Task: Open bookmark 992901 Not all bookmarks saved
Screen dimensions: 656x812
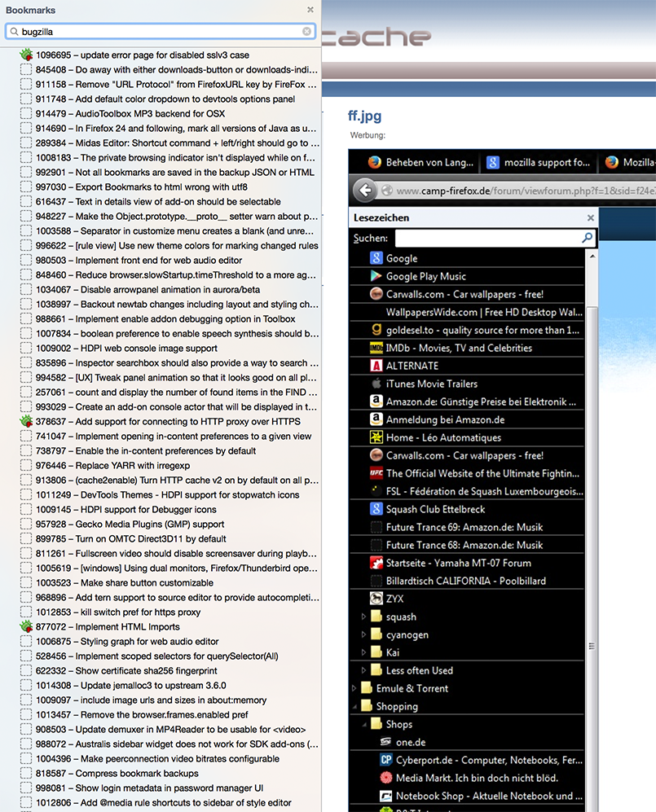Action: (x=175, y=172)
